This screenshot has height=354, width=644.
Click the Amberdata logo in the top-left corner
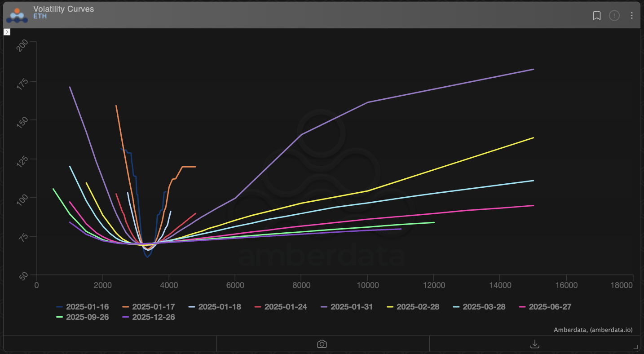tap(16, 14)
